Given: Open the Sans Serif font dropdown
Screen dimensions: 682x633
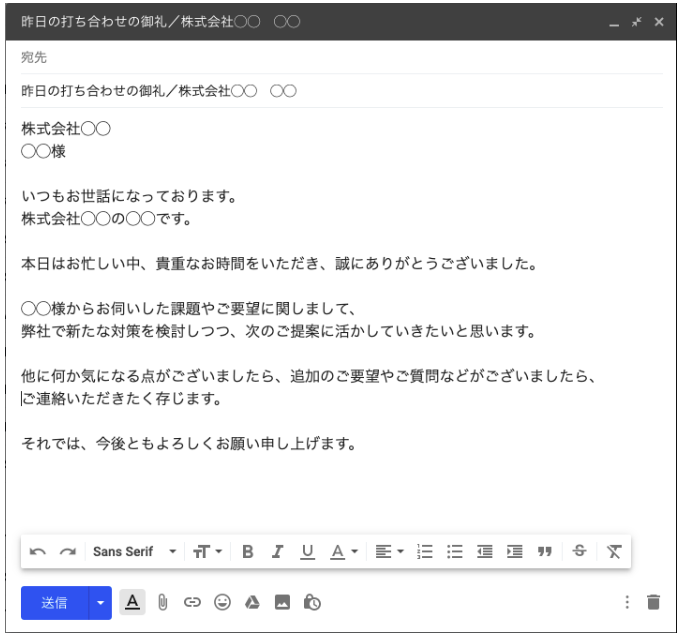Looking at the screenshot, I should tap(134, 551).
